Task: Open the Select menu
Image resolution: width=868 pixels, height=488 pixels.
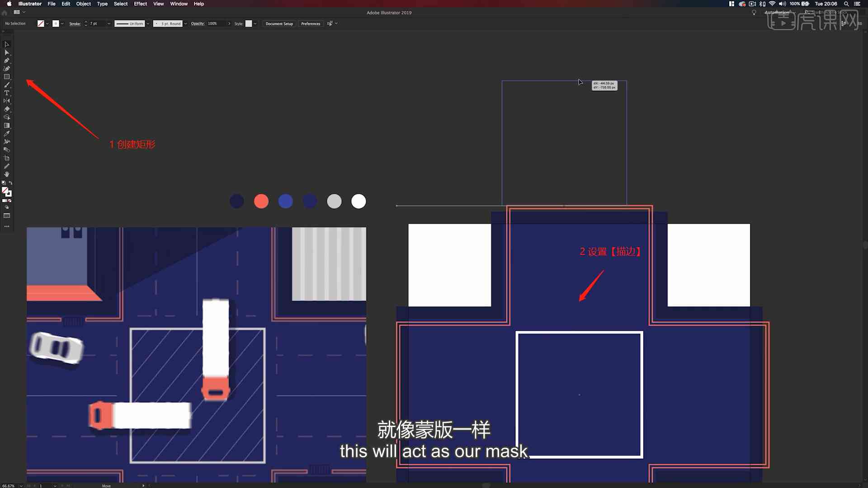Action: 121,4
